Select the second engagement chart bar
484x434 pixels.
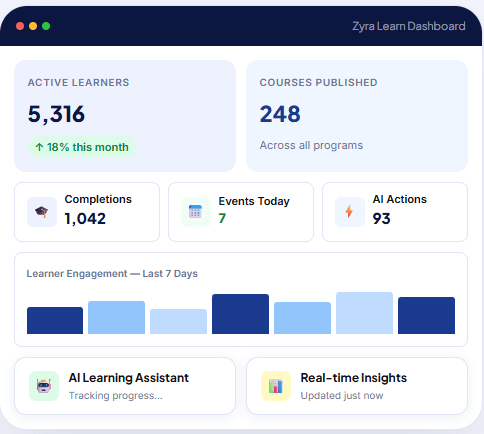click(116, 317)
